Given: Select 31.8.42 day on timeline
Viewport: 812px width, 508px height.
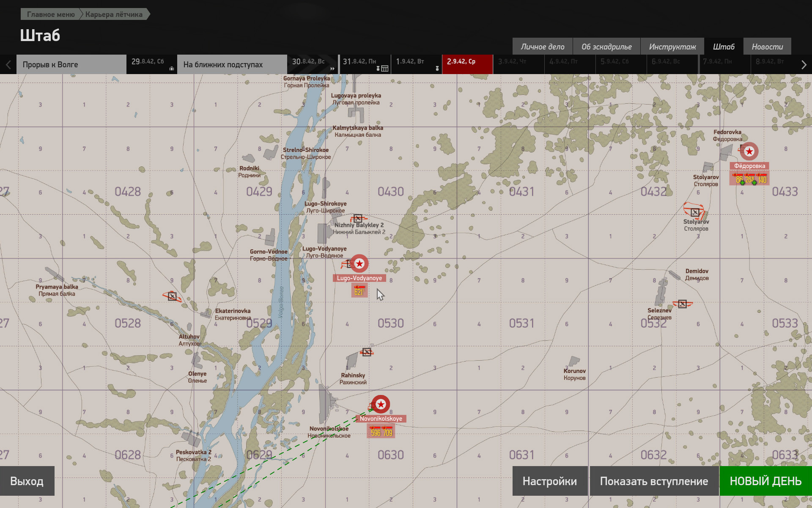Looking at the screenshot, I should [365, 64].
